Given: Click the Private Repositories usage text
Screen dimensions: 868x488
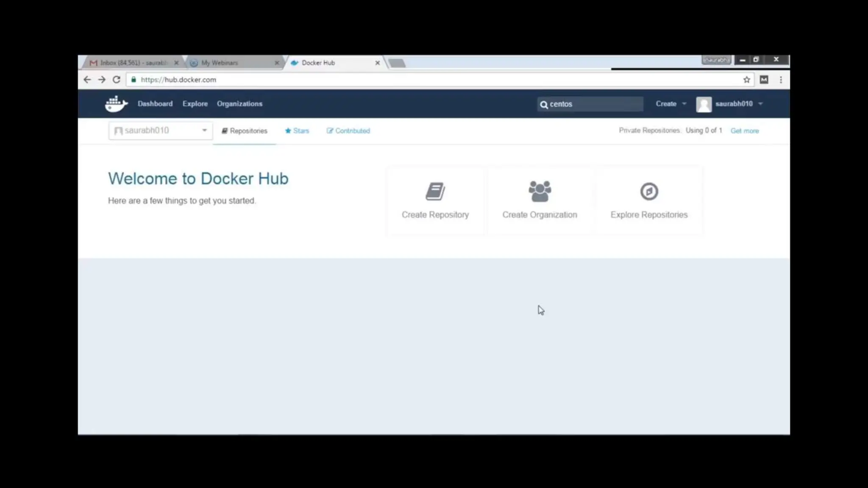Looking at the screenshot, I should pyautogui.click(x=670, y=130).
